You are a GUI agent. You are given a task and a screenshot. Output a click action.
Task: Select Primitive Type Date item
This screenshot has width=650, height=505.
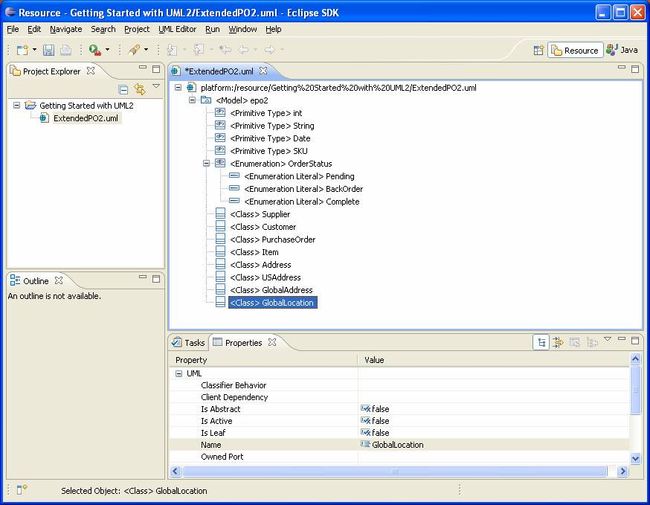270,138
